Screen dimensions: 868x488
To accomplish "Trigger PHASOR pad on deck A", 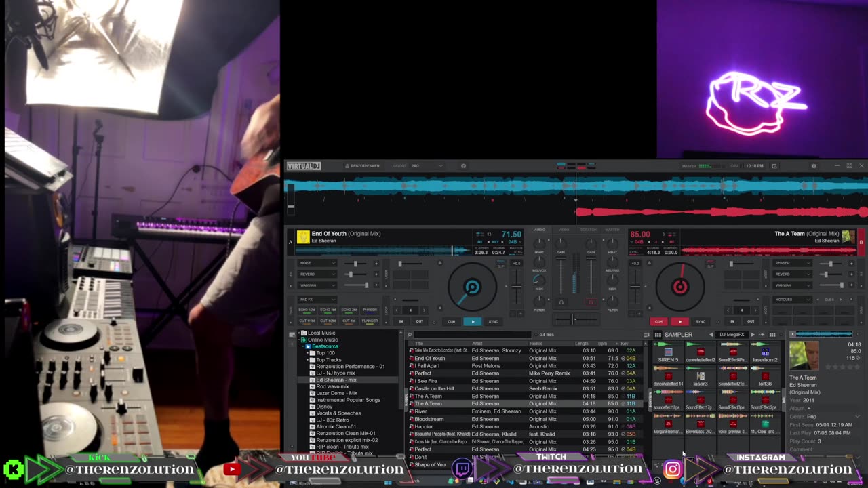I will click(370, 310).
